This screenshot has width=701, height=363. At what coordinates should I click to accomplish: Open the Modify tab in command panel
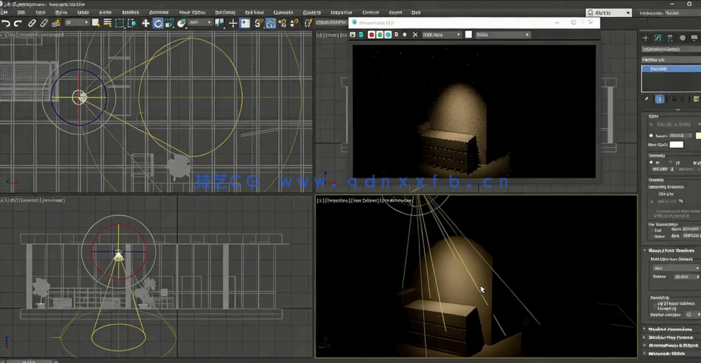[658, 38]
